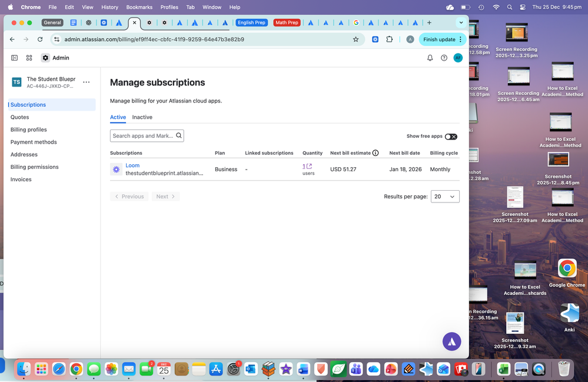This screenshot has width=588, height=382.
Task: Open the Atlassian app switcher grid
Action: coord(29,58)
